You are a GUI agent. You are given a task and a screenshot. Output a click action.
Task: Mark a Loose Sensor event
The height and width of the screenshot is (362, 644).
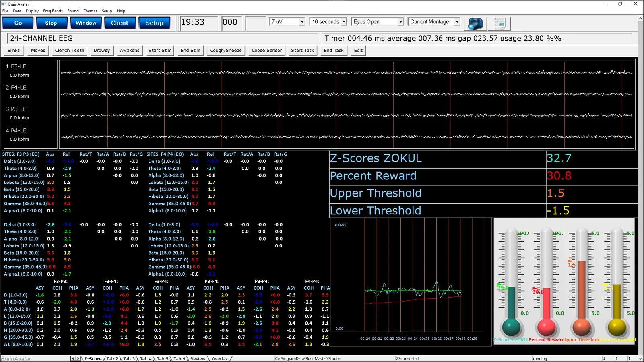[267, 50]
